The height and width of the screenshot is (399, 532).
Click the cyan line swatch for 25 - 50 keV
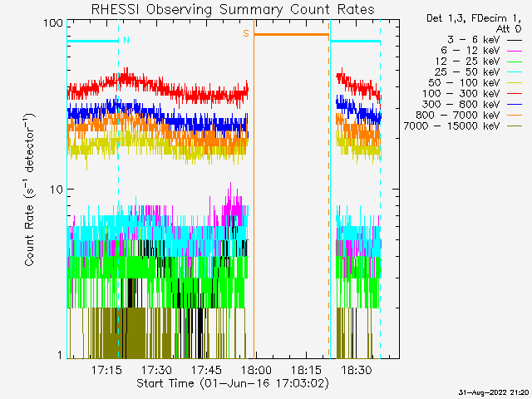(x=515, y=72)
